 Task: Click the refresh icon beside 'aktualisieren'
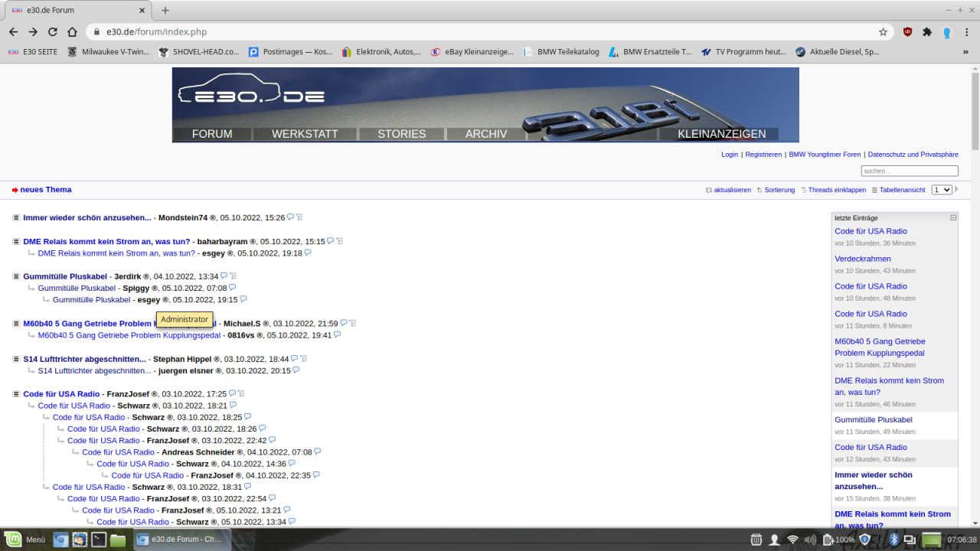709,190
